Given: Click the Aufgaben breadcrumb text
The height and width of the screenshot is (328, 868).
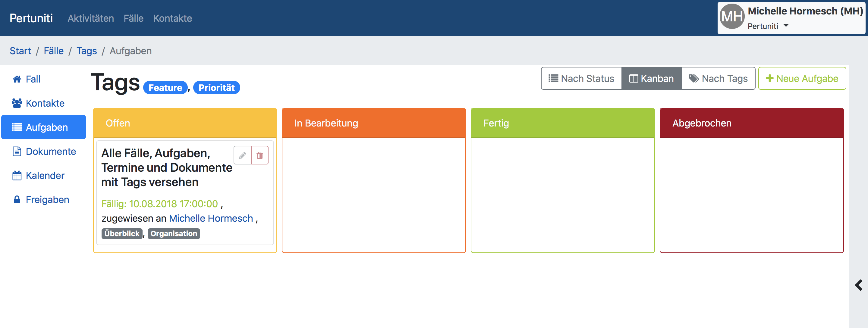Looking at the screenshot, I should 131,51.
